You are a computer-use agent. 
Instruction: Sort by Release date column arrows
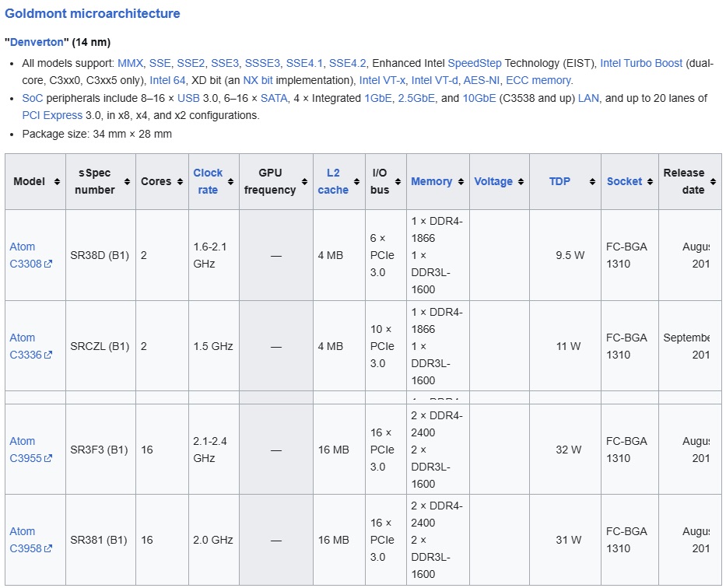coord(713,181)
